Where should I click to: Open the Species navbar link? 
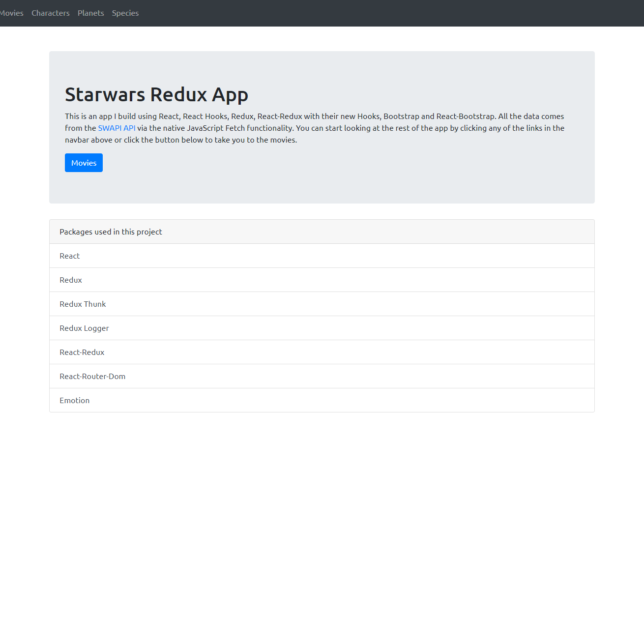click(x=125, y=13)
